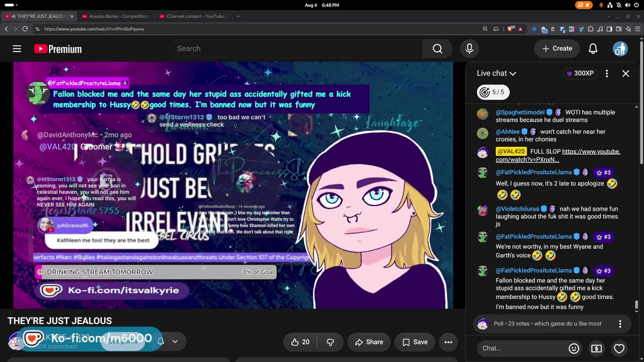Open the youtube.com link in VAL420's message
Screen dimensions: 644x362
click(x=558, y=155)
